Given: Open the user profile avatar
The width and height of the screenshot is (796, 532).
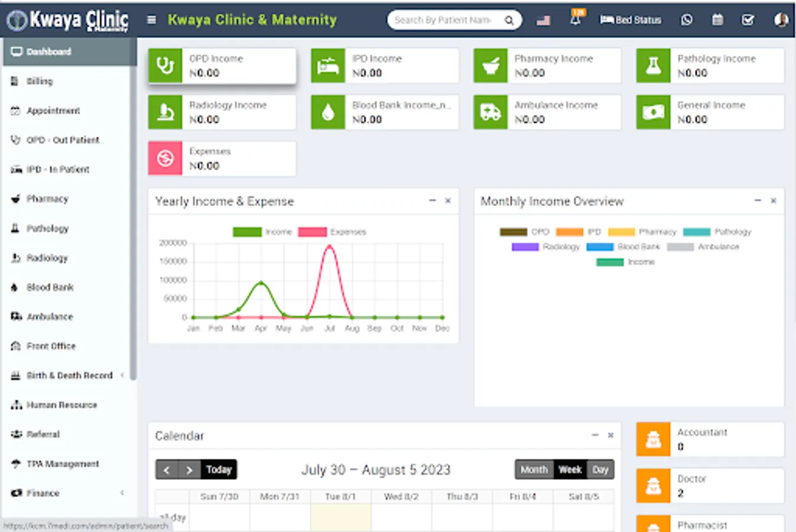Looking at the screenshot, I should pyautogui.click(x=781, y=20).
